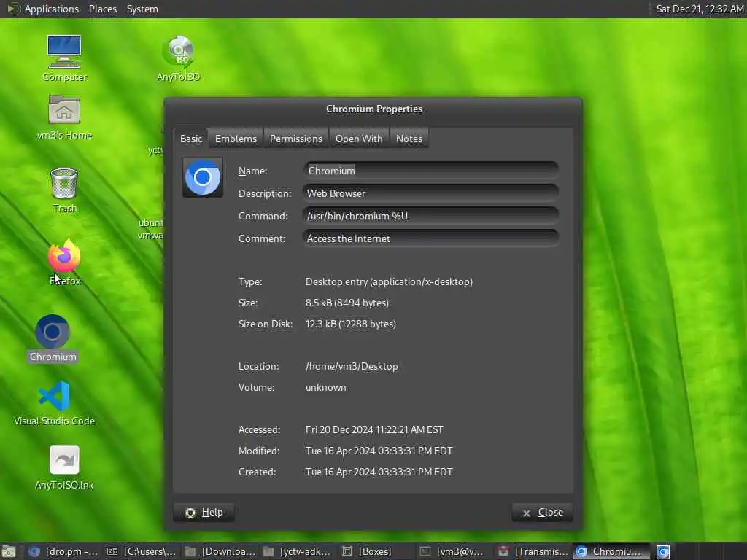Switch to Boxes taskbar window
The image size is (747, 560).
tap(376, 551)
